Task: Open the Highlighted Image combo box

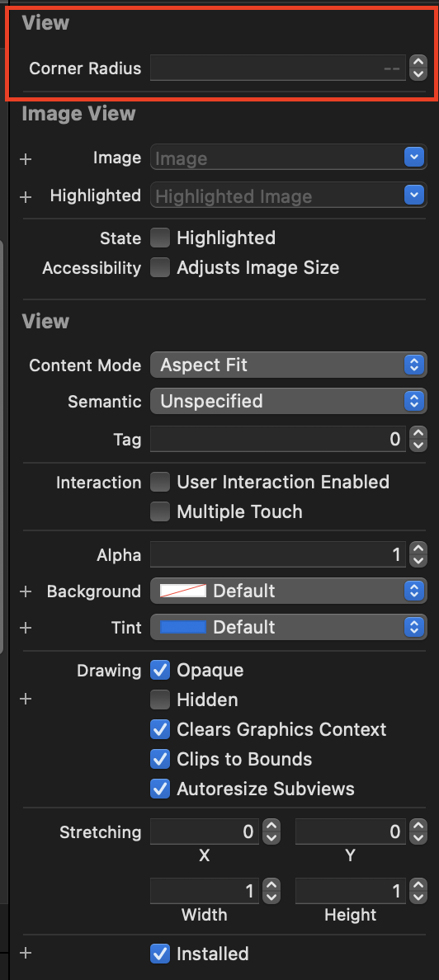Action: (288, 195)
